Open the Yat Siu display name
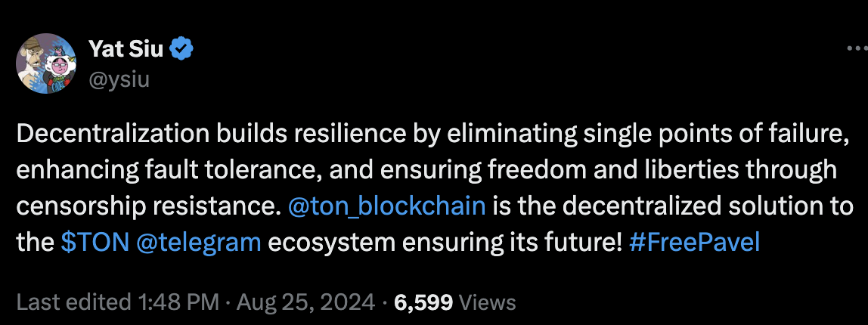 [x=126, y=50]
